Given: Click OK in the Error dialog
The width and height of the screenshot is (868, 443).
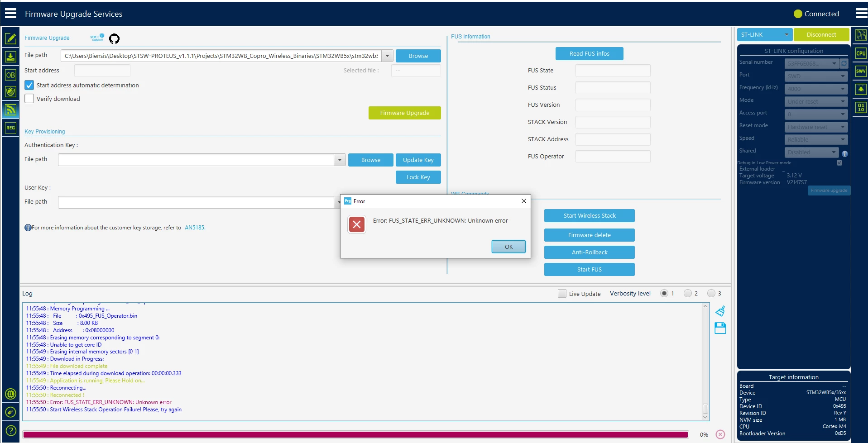Looking at the screenshot, I should 508,247.
